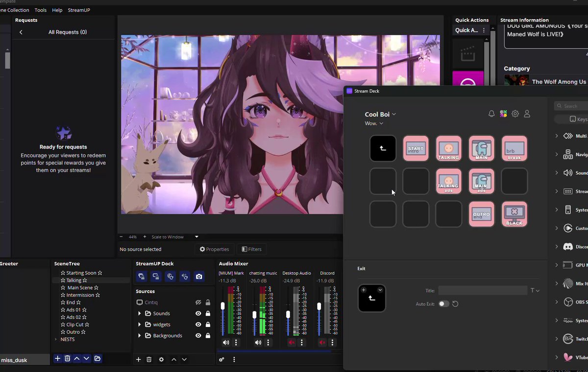Hide the widgets source folder
588x372 pixels.
click(x=198, y=325)
